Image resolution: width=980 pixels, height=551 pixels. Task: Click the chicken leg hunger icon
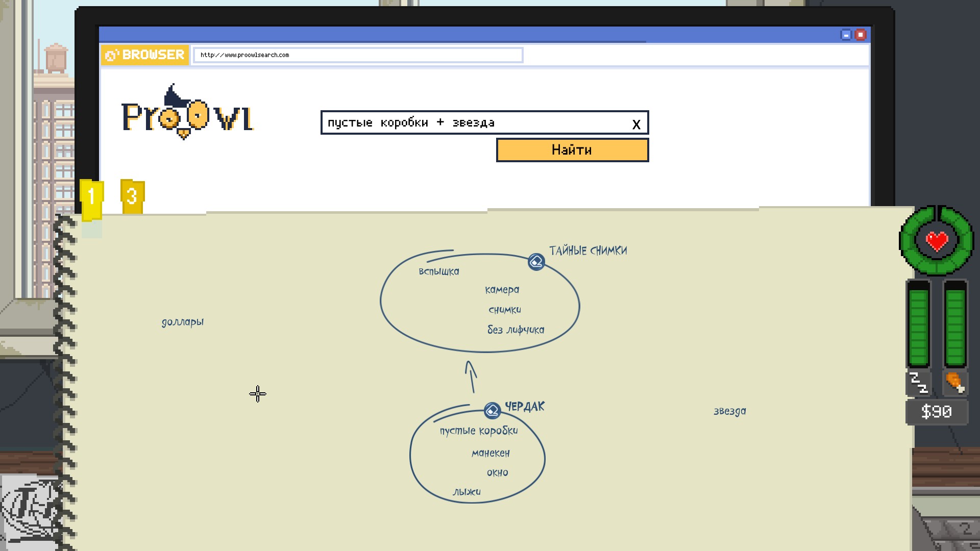pyautogui.click(x=954, y=383)
